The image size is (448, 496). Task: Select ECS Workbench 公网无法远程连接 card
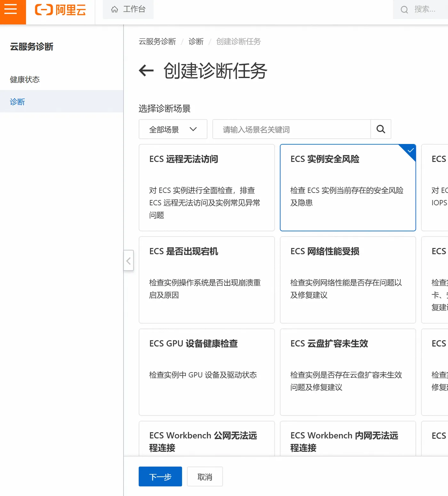[207, 439]
